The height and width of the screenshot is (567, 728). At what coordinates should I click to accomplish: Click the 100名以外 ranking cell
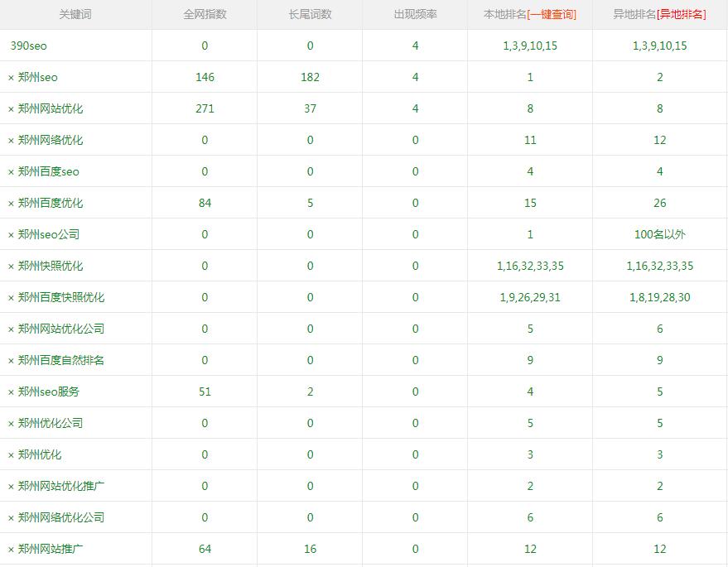(x=659, y=235)
